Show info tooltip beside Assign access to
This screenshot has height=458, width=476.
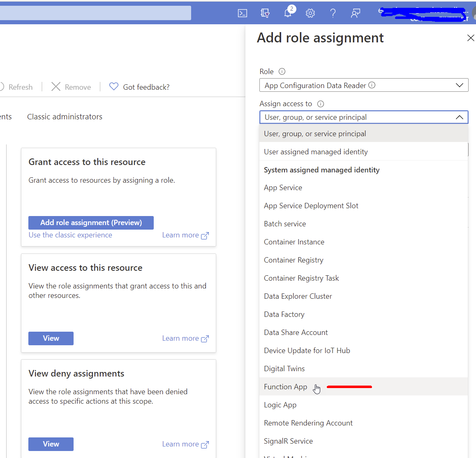(321, 104)
